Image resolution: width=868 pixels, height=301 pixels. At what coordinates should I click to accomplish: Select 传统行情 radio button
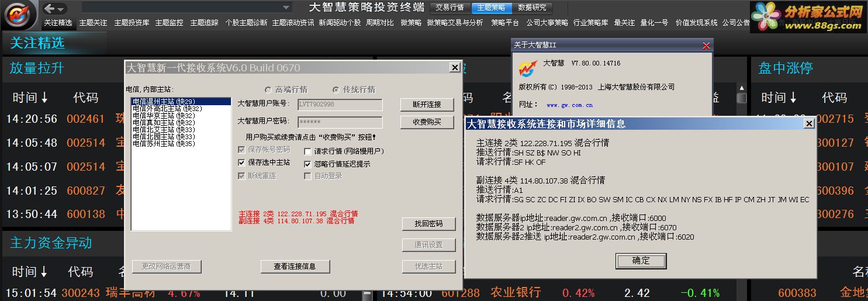click(x=336, y=90)
